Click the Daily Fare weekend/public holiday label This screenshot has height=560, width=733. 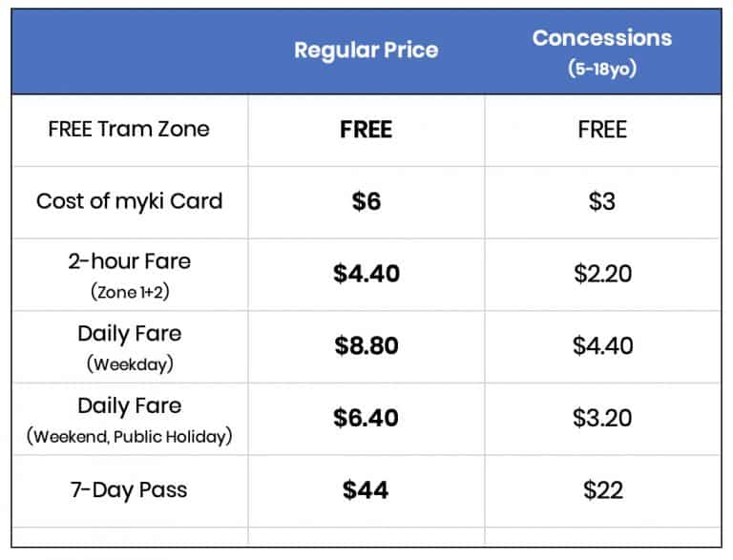[129, 418]
